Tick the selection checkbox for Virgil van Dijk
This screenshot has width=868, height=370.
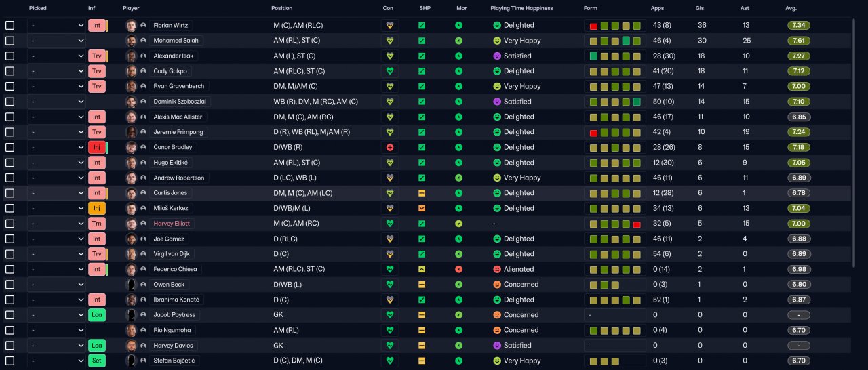[x=9, y=254]
